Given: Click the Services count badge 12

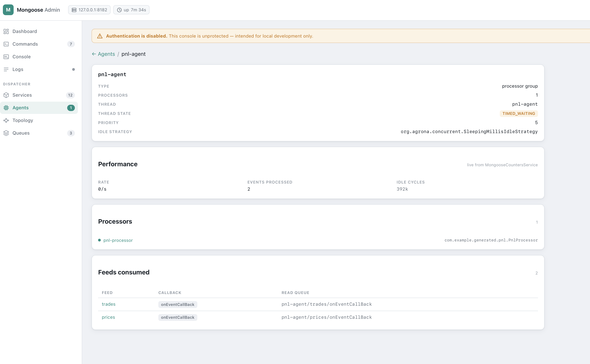Looking at the screenshot, I should click(x=70, y=95).
